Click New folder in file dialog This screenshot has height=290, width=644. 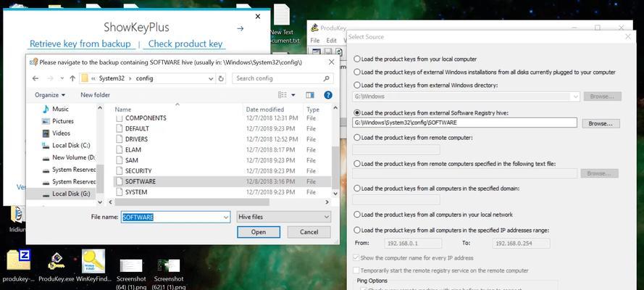pyautogui.click(x=96, y=95)
